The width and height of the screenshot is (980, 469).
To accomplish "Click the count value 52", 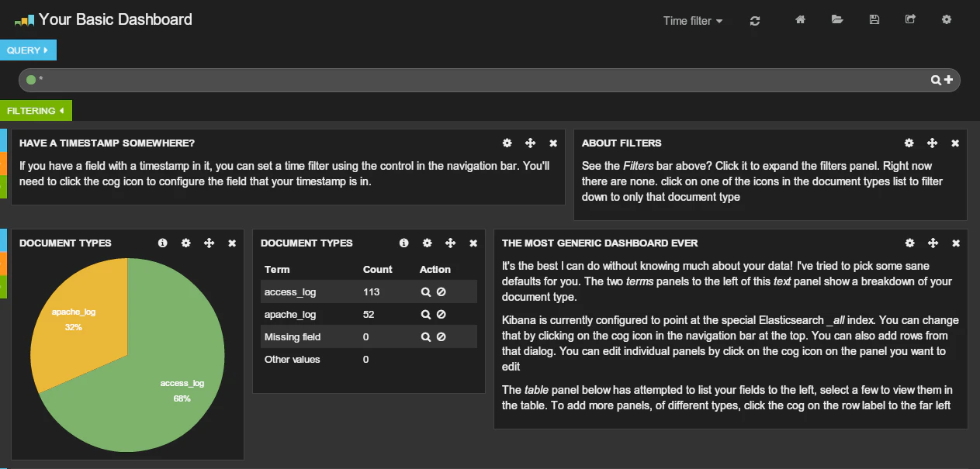I will (x=369, y=315).
